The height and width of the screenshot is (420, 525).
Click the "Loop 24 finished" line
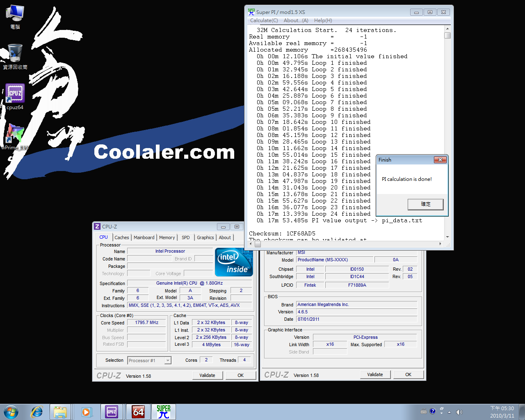pos(341,214)
